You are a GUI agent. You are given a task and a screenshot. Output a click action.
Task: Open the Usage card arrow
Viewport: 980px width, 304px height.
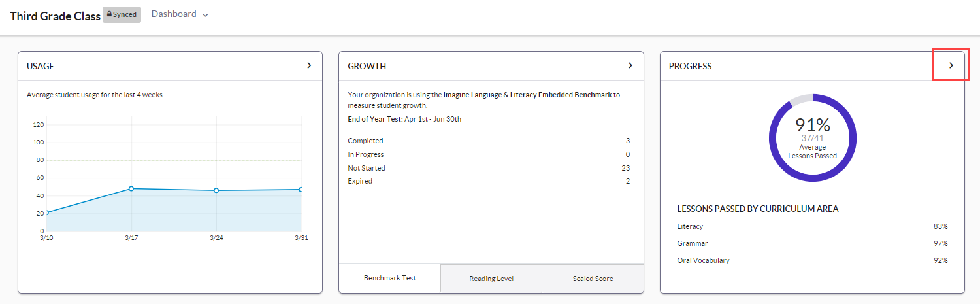pos(309,65)
